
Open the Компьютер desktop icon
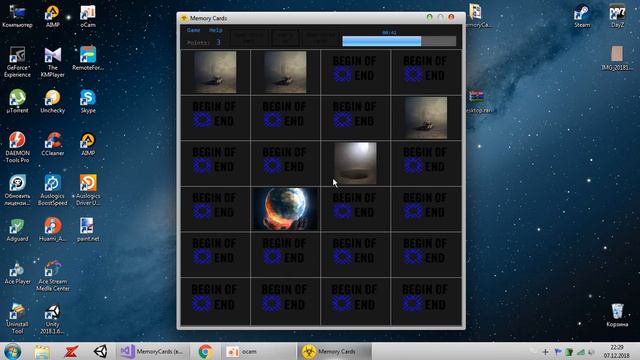click(x=17, y=16)
